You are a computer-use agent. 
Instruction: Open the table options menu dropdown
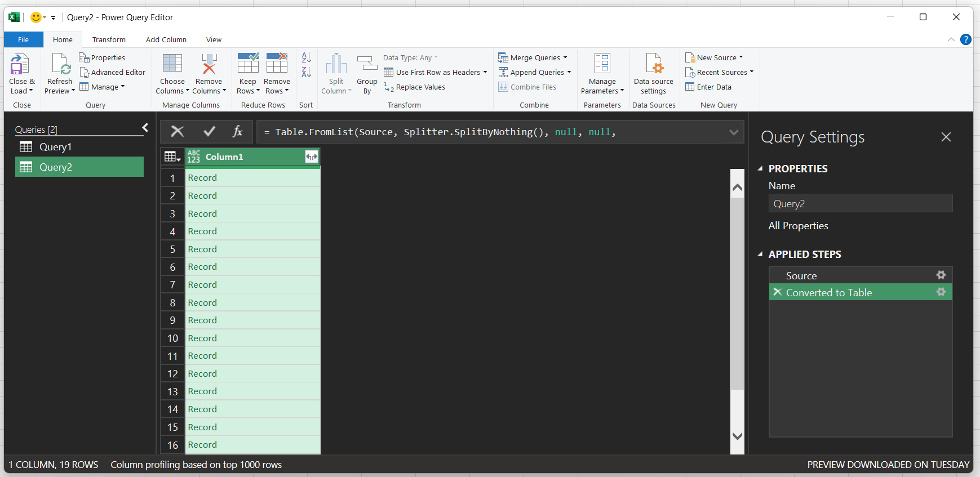(x=172, y=157)
